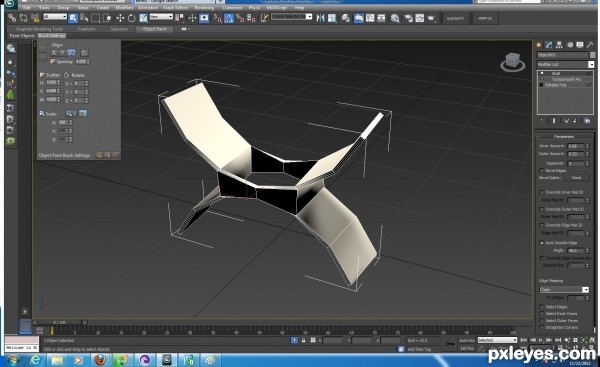
Task: Open Internet Explorer from the taskbar
Action: pyautogui.click(x=35, y=360)
